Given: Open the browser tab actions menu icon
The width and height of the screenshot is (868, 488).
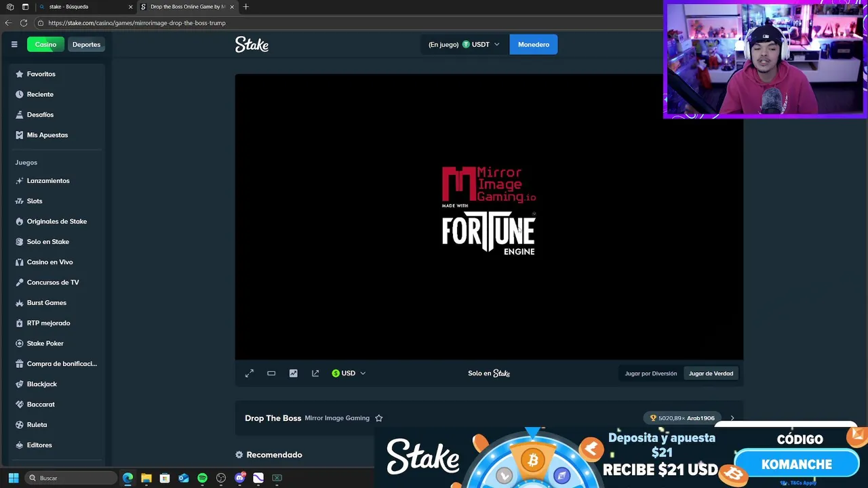Looking at the screenshot, I should point(25,7).
